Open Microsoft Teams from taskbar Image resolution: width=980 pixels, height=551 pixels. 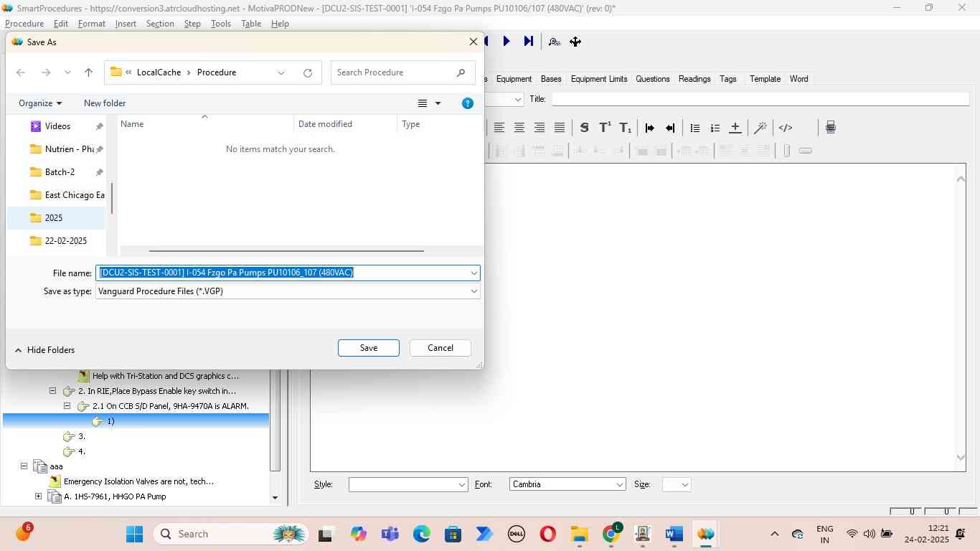click(390, 534)
